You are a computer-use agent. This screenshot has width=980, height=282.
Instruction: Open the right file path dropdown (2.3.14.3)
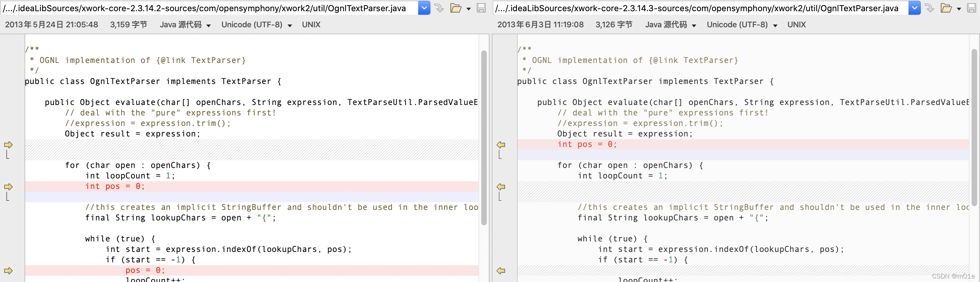(x=914, y=8)
